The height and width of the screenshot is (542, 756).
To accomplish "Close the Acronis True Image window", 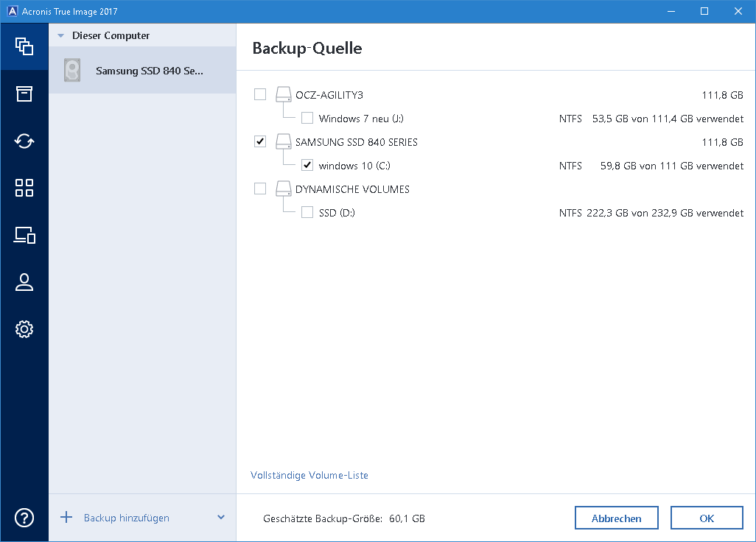I will tap(738, 11).
